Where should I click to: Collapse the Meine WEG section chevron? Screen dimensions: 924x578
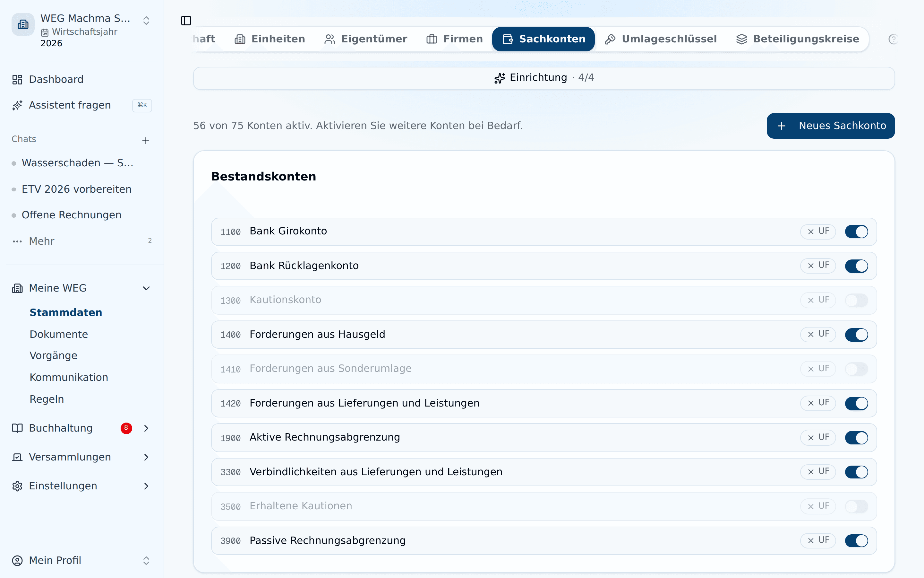coord(146,288)
